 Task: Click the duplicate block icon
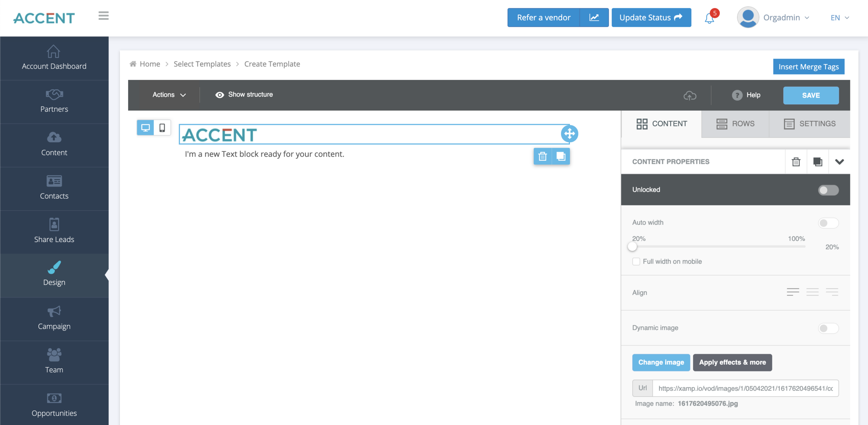[560, 156]
